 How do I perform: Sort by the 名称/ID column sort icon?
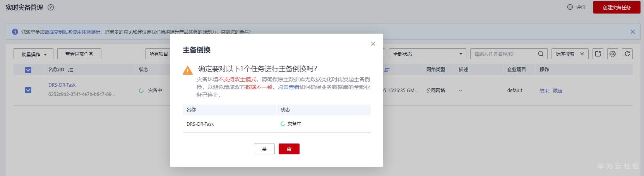click(x=70, y=70)
